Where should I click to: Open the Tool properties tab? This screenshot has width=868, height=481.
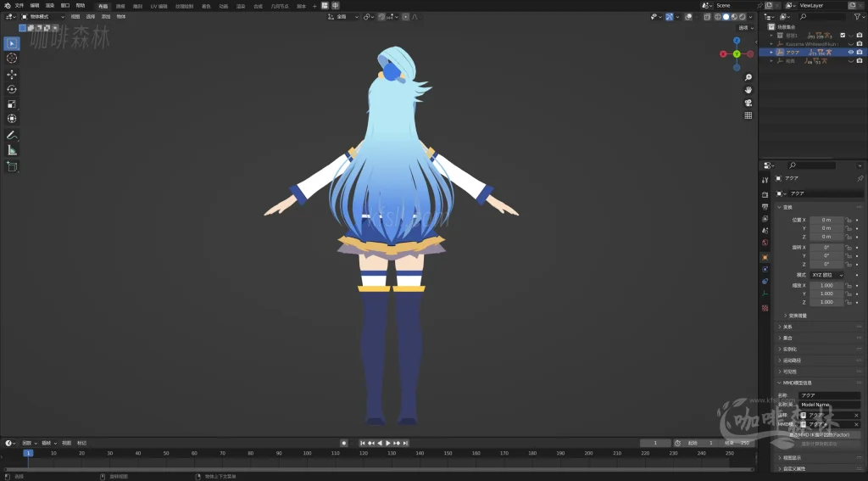765,180
